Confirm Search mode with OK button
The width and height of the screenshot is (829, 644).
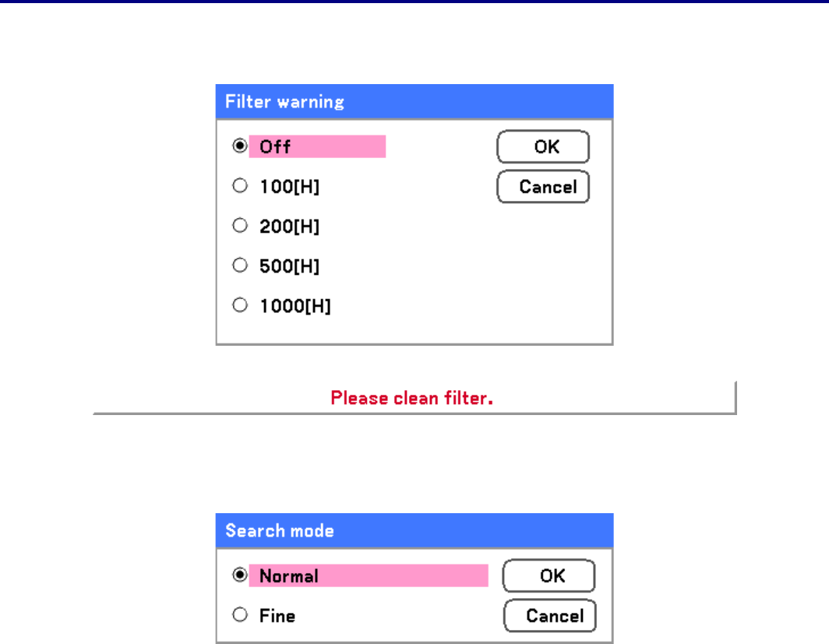(549, 575)
